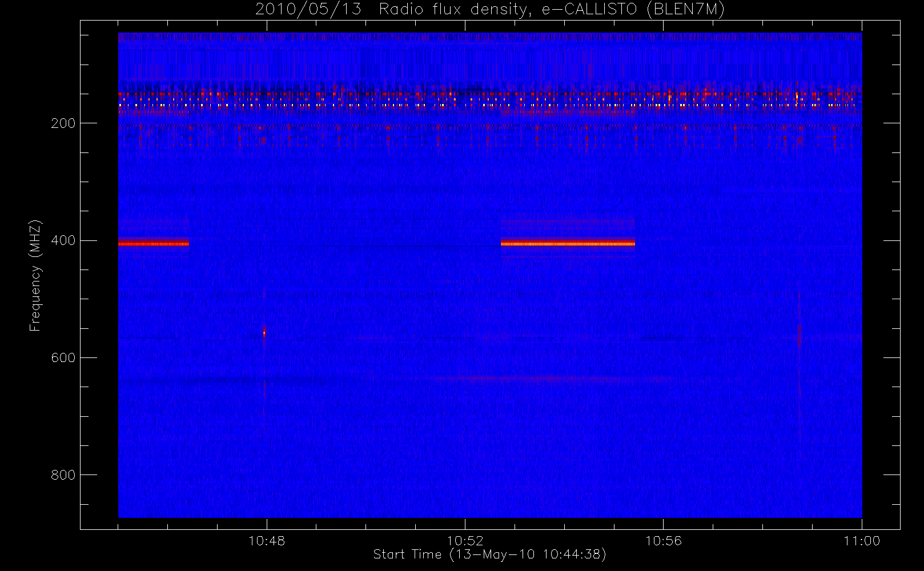The width and height of the screenshot is (924, 571).
Task: Click the short red band at 400 MHz at plot start
Action: click(x=154, y=243)
